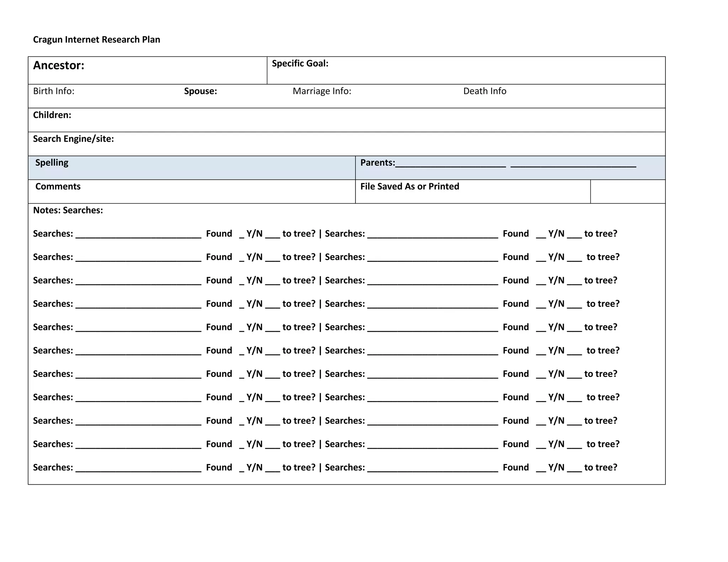This screenshot has width=728, height=562.
Task: Click the Notes: Searches heading
Action: point(68,210)
